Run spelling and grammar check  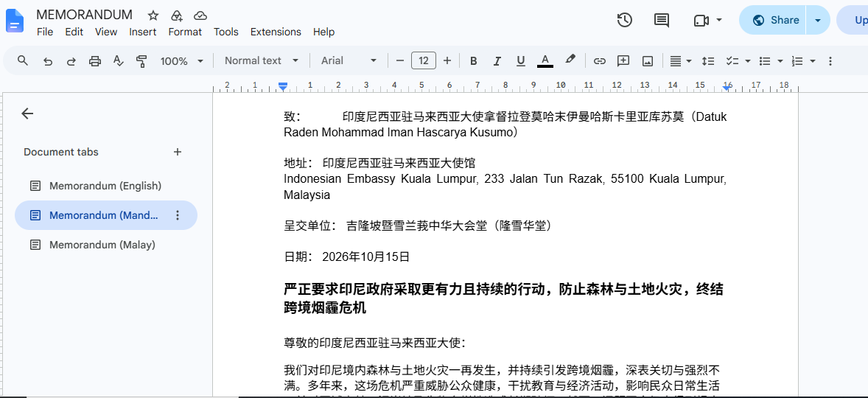click(118, 61)
